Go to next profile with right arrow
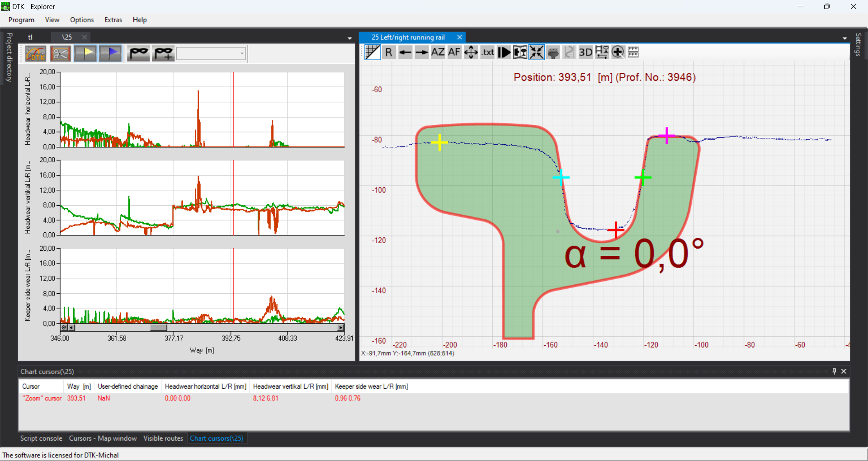Screen dimensions: 868x461 (421, 52)
